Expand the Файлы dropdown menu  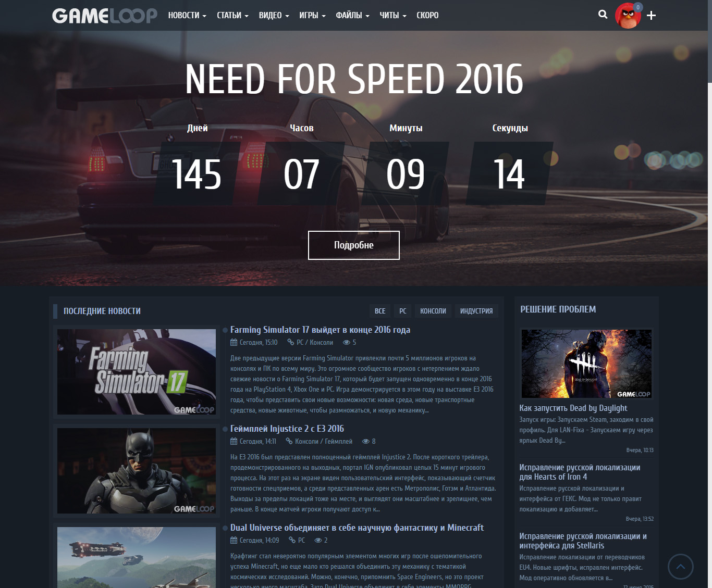point(352,16)
